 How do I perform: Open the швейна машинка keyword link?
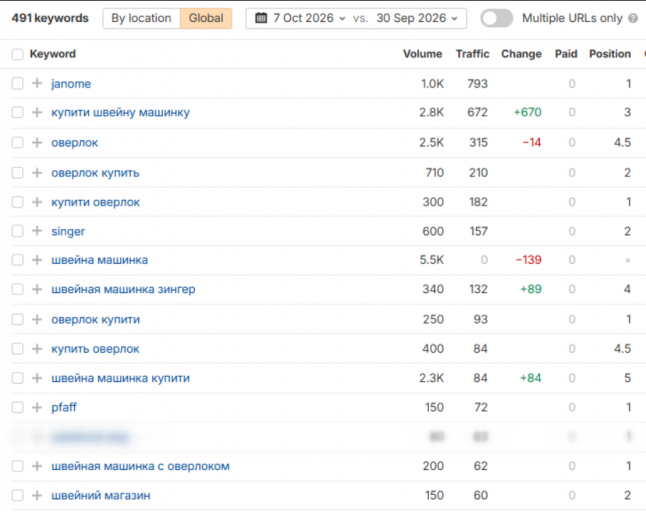[99, 260]
